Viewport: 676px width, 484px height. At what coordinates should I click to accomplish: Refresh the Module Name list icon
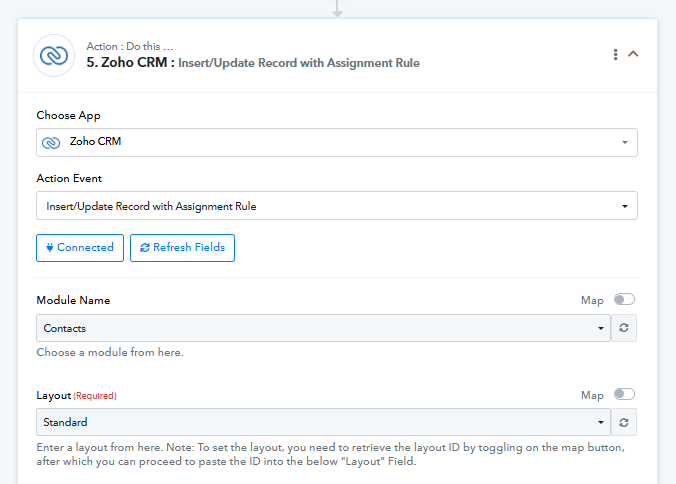point(624,328)
